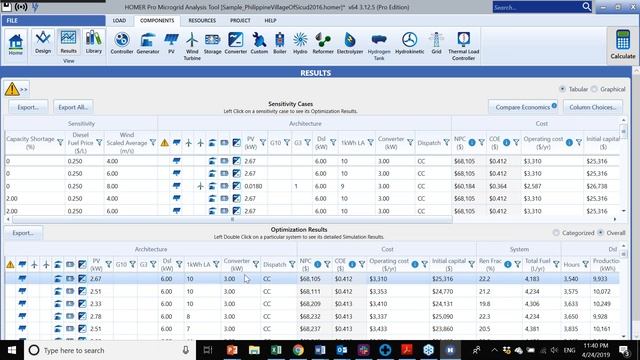Viewport: 640px width, 360px height.
Task: Open Column Choices
Action: point(593,107)
